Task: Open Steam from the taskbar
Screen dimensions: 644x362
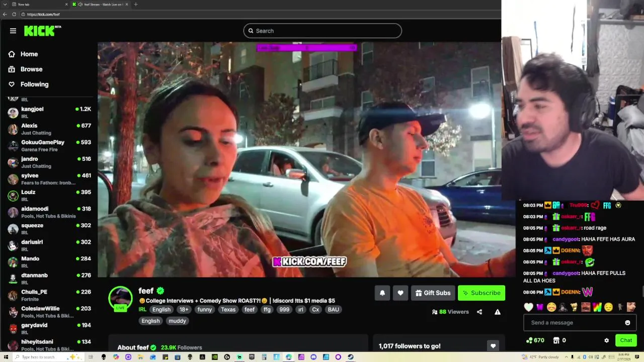Action: coord(351,357)
